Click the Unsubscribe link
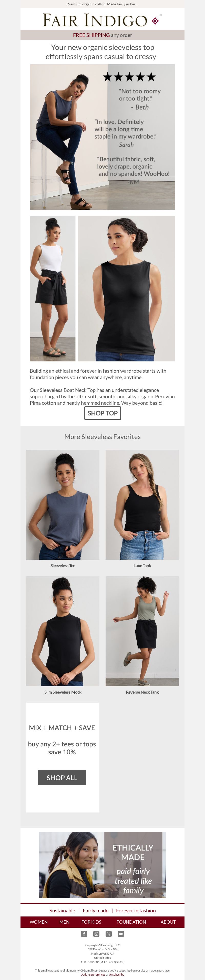 pyautogui.click(x=116, y=974)
